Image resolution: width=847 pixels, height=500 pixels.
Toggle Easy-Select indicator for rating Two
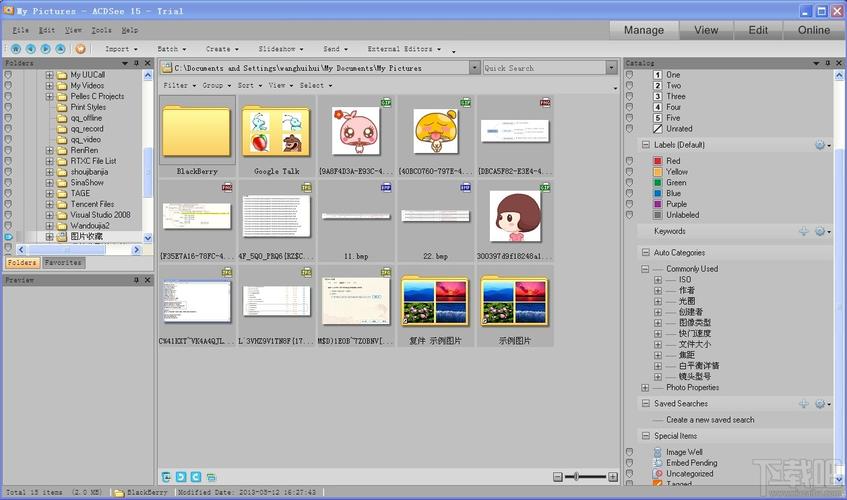[629, 85]
